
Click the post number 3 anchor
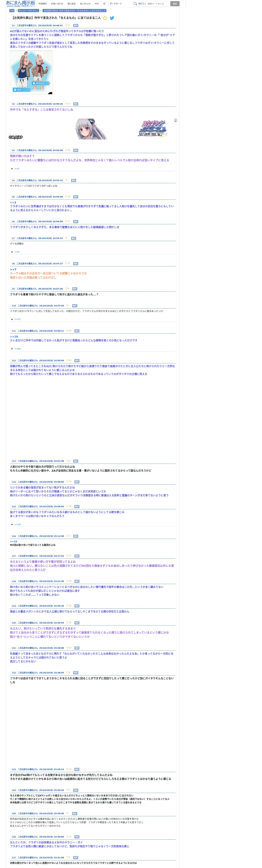pos(13,151)
